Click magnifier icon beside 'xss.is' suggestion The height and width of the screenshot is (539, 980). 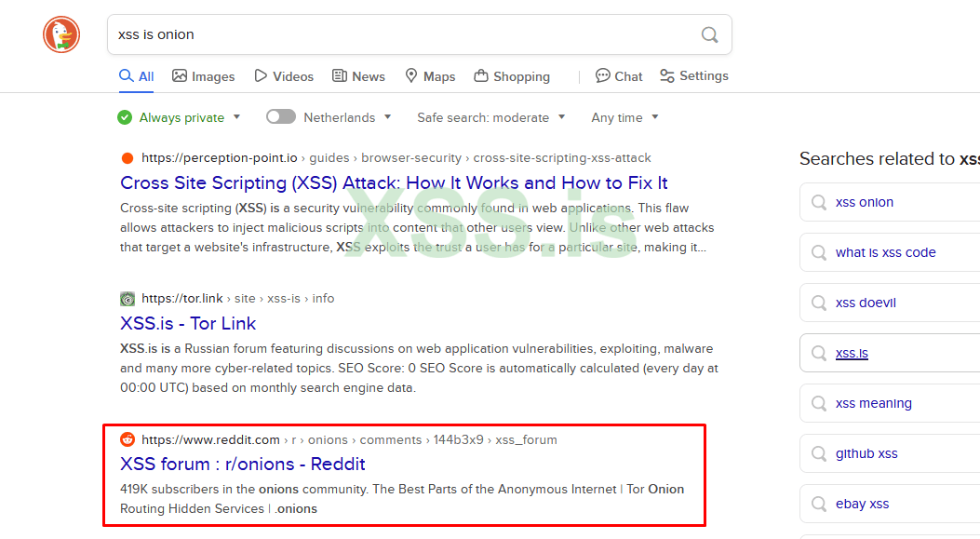819,354
